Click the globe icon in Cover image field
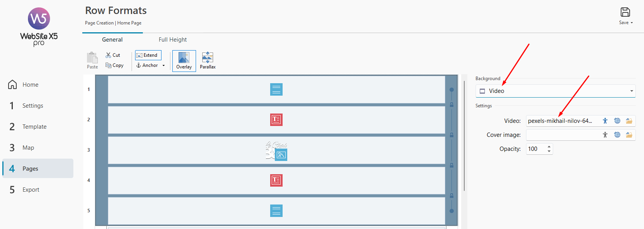The image size is (644, 229). coord(617,135)
